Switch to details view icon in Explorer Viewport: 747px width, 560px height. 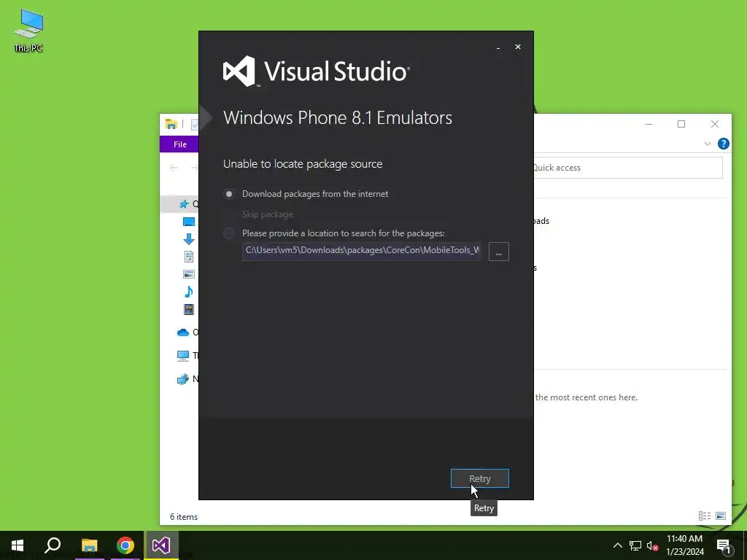705,516
